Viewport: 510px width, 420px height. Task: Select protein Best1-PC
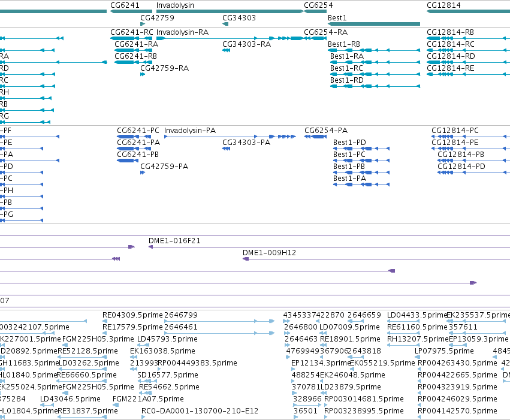(x=361, y=161)
